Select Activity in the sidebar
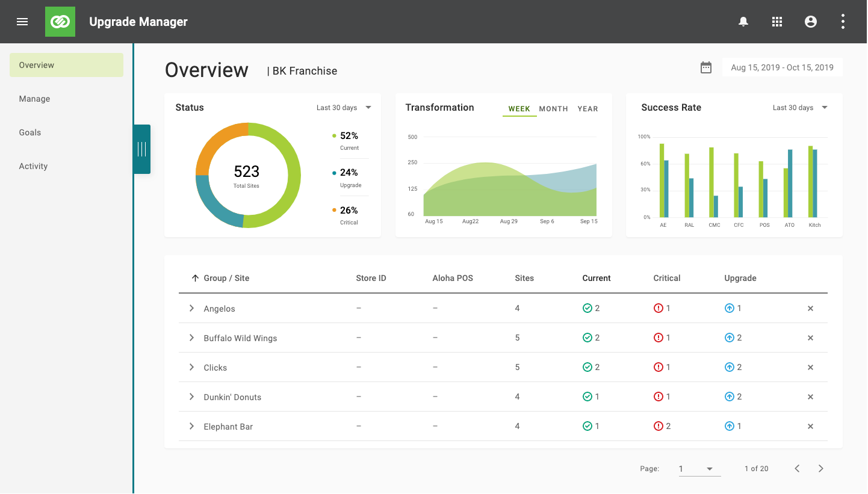 [x=33, y=166]
